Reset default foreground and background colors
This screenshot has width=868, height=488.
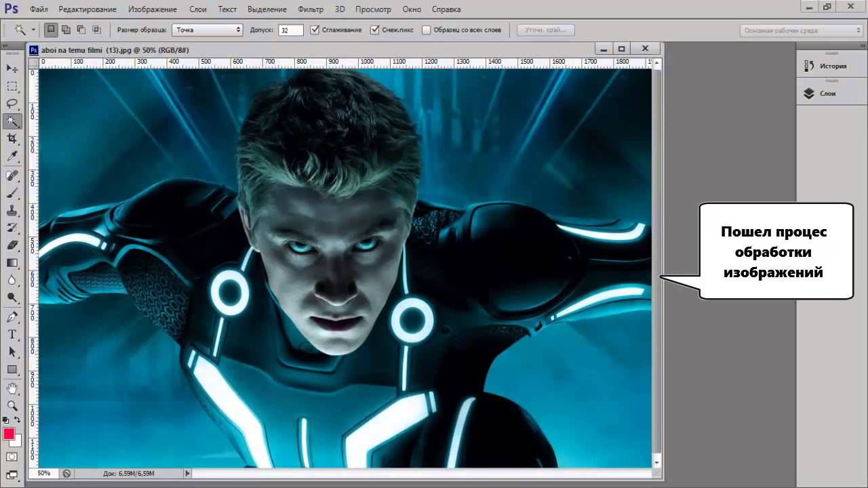click(x=6, y=420)
